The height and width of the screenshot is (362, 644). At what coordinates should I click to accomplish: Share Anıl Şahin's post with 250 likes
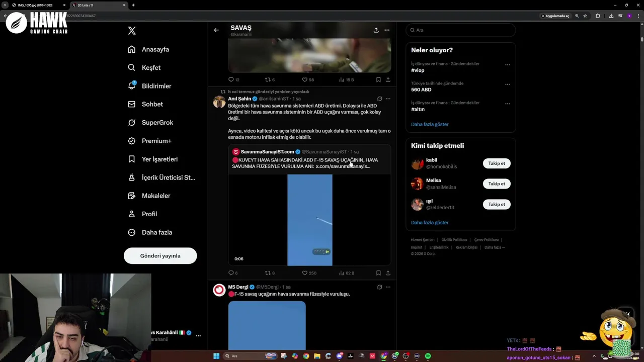pyautogui.click(x=388, y=273)
